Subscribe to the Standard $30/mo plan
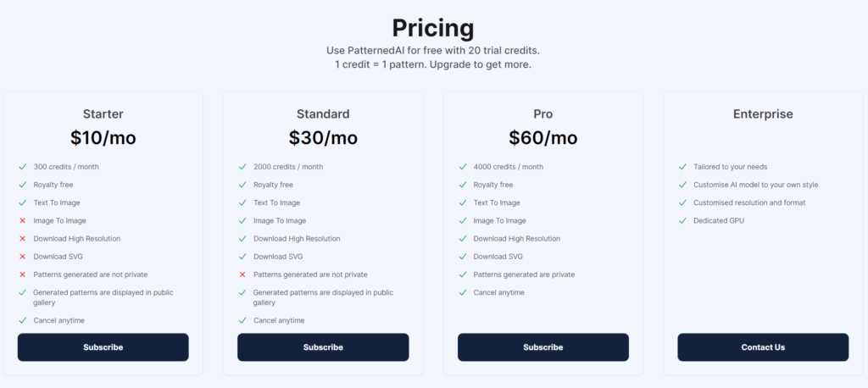Image resolution: width=868 pixels, height=388 pixels. [x=323, y=347]
